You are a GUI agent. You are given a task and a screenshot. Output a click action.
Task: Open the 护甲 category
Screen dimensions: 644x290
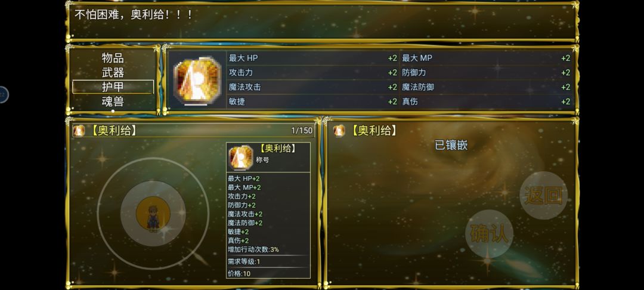pos(113,87)
